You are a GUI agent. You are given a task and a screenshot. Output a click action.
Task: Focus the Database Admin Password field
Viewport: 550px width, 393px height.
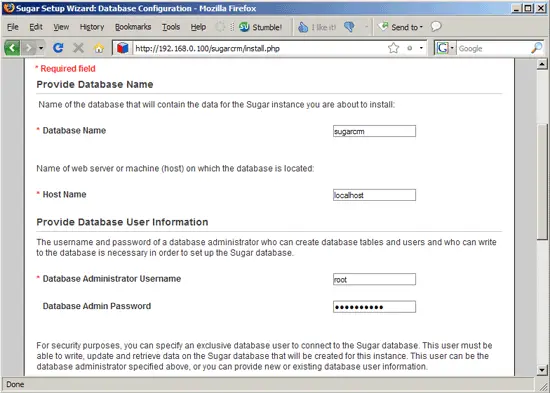[374, 307]
